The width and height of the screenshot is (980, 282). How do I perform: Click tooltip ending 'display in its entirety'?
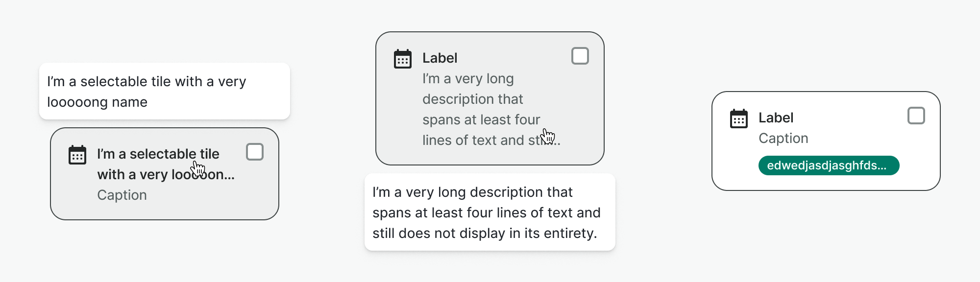click(485, 233)
